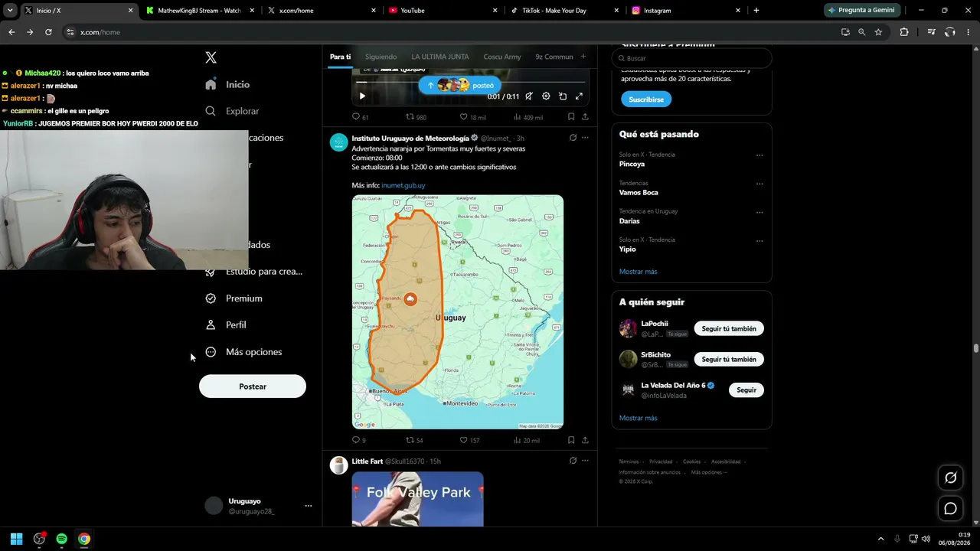
Task: Switch to the Coscu Army tab
Action: (x=502, y=57)
